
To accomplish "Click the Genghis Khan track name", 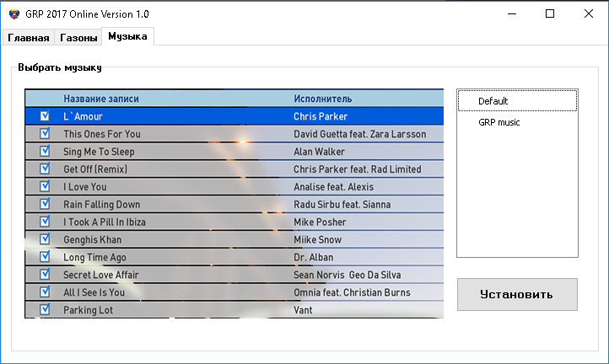I will point(92,240).
